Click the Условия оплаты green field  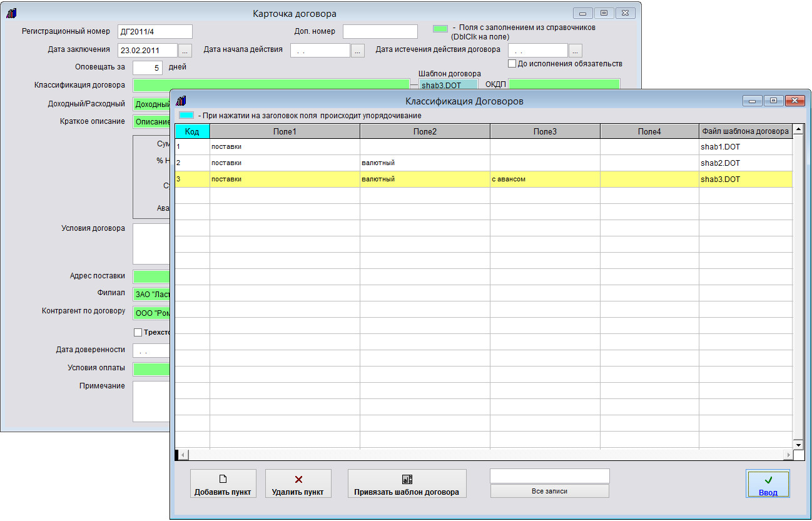151,369
